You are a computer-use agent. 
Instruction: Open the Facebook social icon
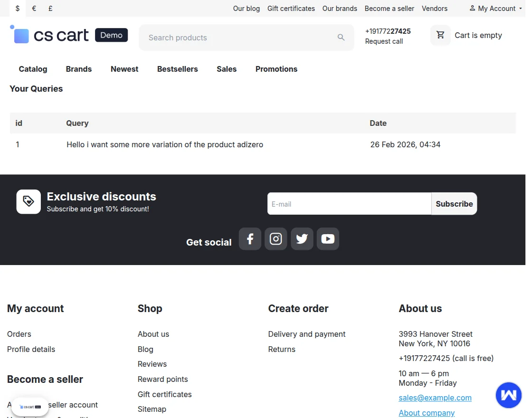250,238
